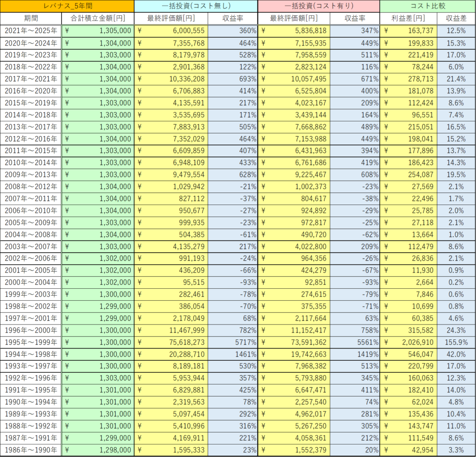This screenshot has width=476, height=457.
Task: Select the 2,026,910 profit difference cell
Action: pyautogui.click(x=408, y=342)
